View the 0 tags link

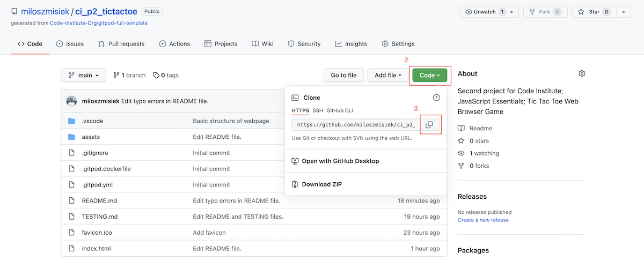click(166, 76)
